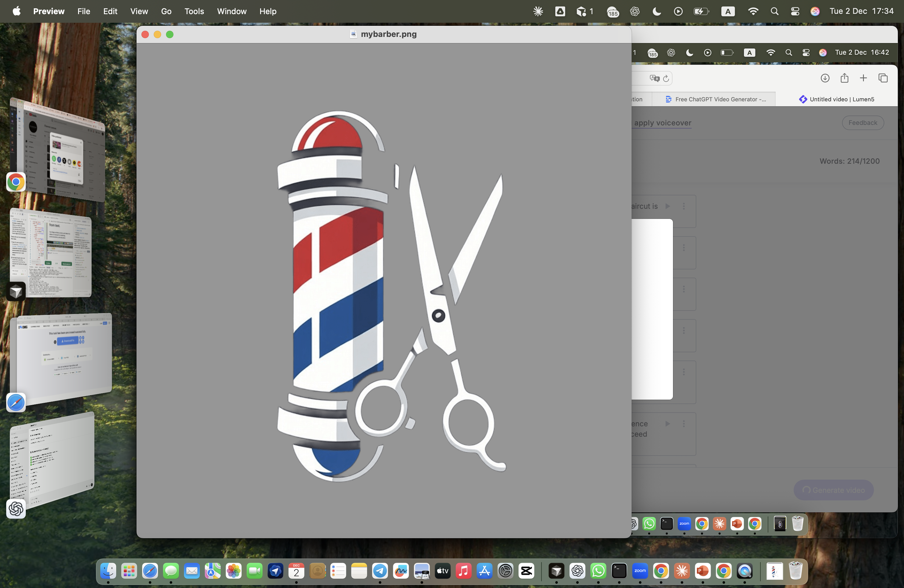This screenshot has height=588, width=904.
Task: Click the Spotlight search magnifier
Action: click(x=775, y=11)
